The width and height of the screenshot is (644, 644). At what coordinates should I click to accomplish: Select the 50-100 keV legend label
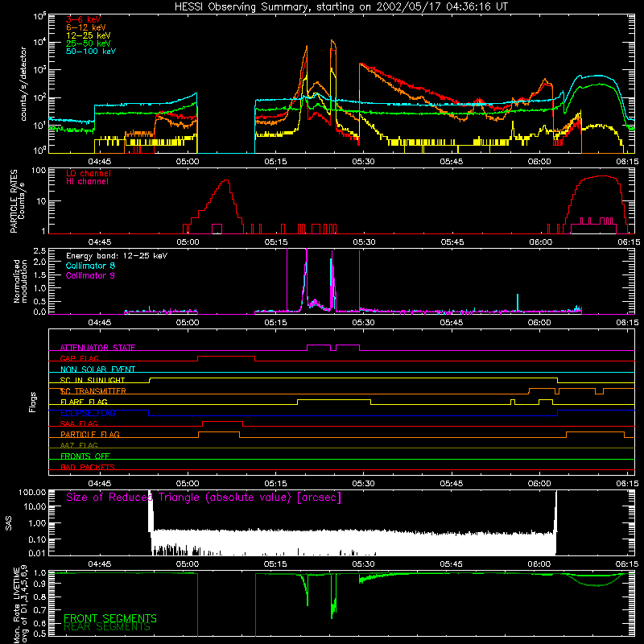pos(90,52)
